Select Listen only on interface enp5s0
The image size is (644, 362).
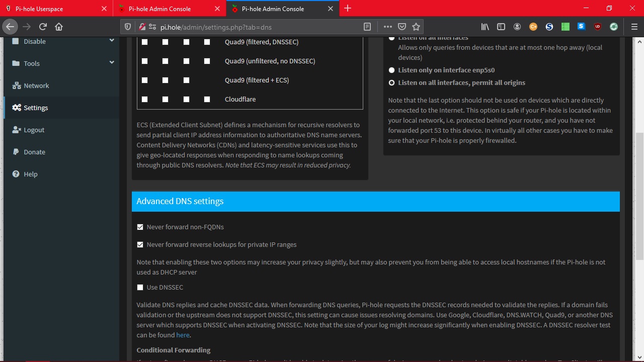391,70
